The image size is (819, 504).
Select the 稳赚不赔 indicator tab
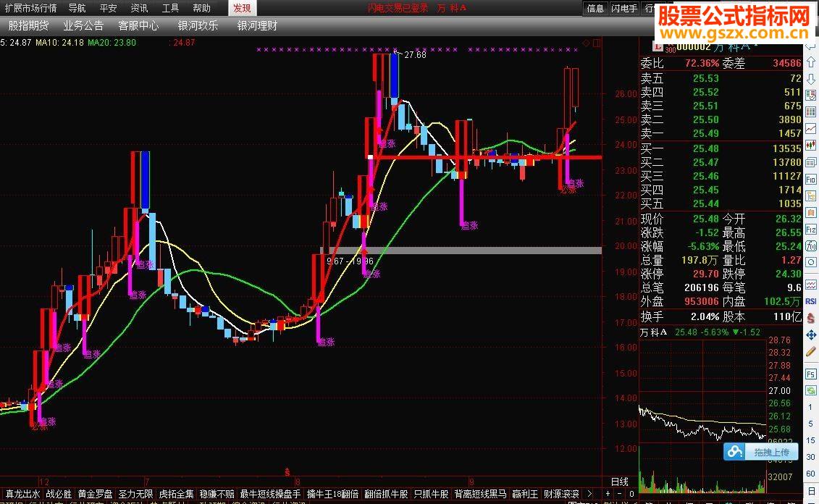[217, 494]
